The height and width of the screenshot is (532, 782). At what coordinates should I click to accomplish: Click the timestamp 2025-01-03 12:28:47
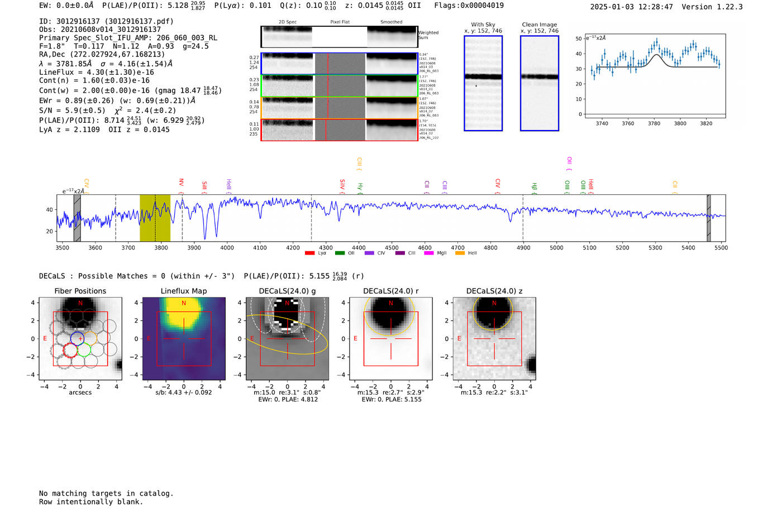(x=632, y=7)
